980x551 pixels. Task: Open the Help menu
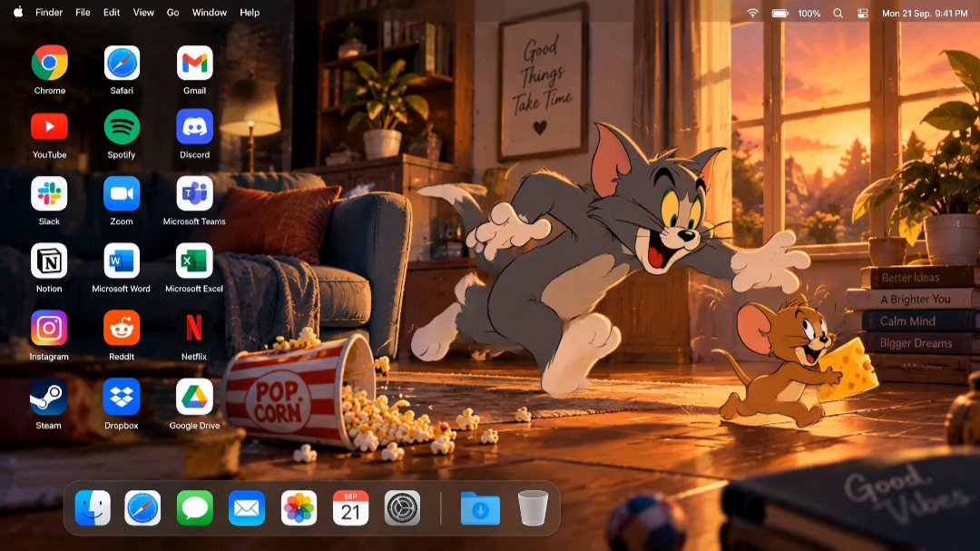(250, 13)
